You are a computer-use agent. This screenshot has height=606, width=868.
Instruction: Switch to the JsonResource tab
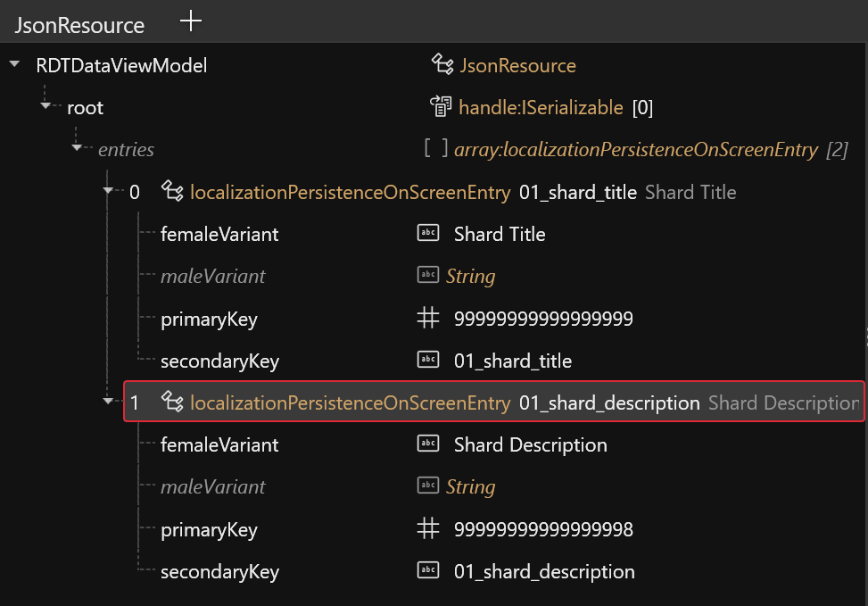point(79,25)
